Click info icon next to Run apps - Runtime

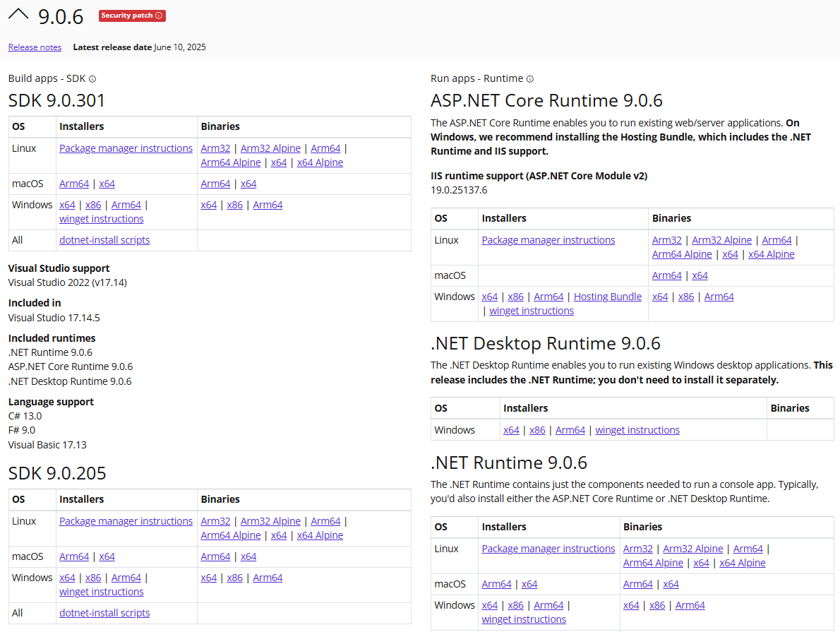click(530, 79)
